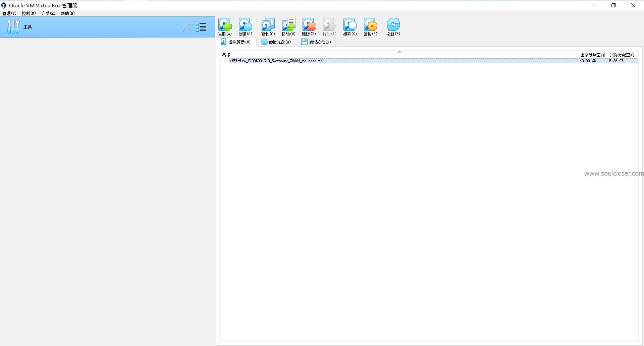The image size is (644, 346).
Task: Click the 注册(A) register disk icon
Action: (225, 27)
